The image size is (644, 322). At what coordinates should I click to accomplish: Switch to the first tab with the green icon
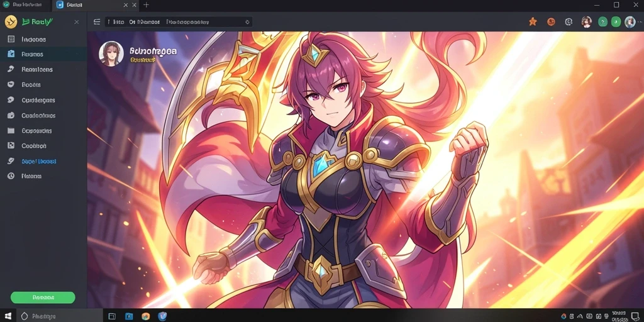click(25, 5)
